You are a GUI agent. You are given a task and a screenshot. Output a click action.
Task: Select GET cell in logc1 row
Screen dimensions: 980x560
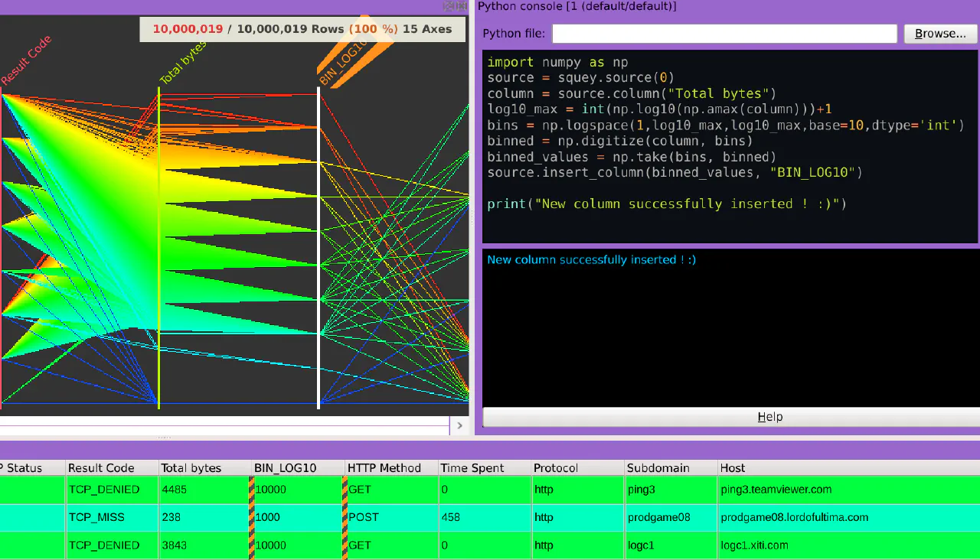(x=392, y=545)
